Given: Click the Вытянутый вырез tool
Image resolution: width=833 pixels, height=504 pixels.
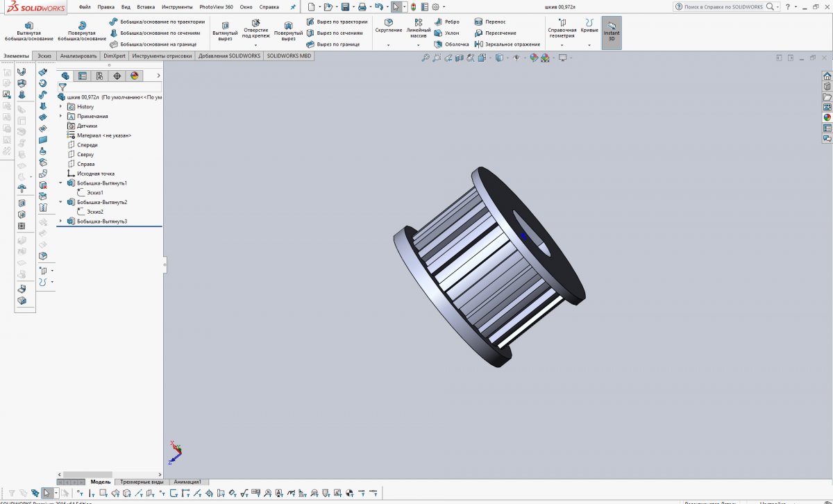Looking at the screenshot, I should [224, 31].
